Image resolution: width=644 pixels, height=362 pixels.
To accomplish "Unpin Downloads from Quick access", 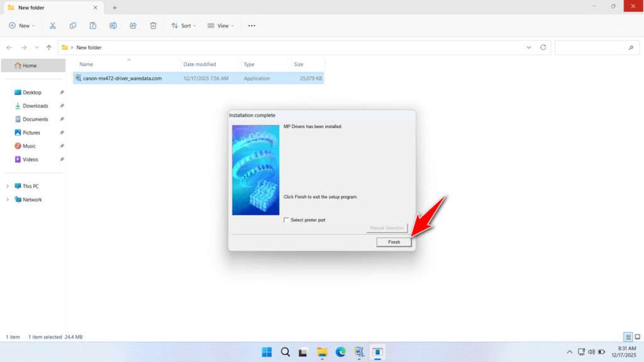I will [62, 106].
